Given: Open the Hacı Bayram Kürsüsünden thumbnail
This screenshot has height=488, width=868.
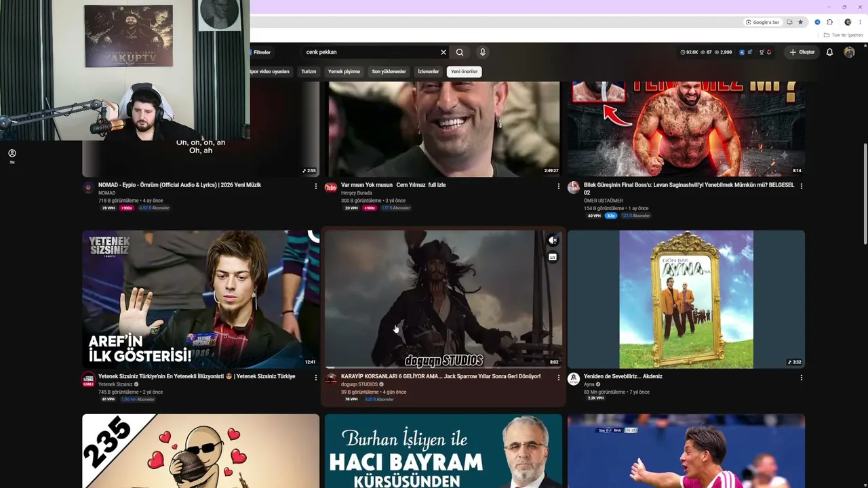Looking at the screenshot, I should click(x=443, y=451).
